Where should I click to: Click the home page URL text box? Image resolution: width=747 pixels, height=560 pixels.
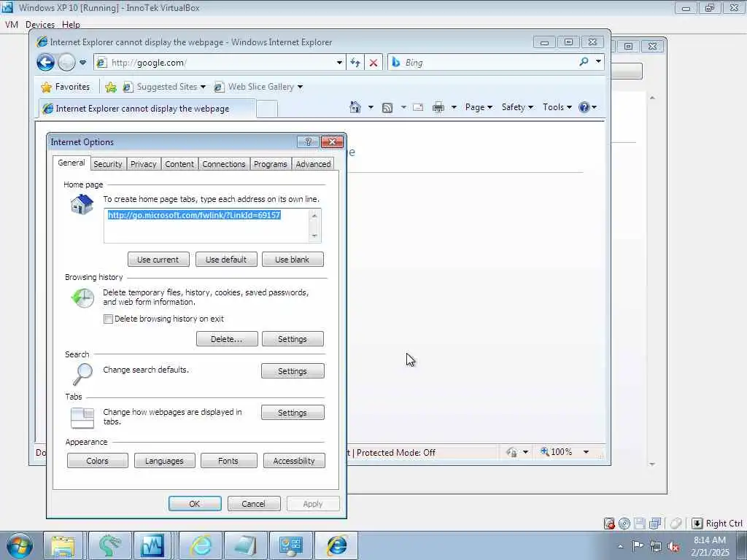[x=212, y=226]
